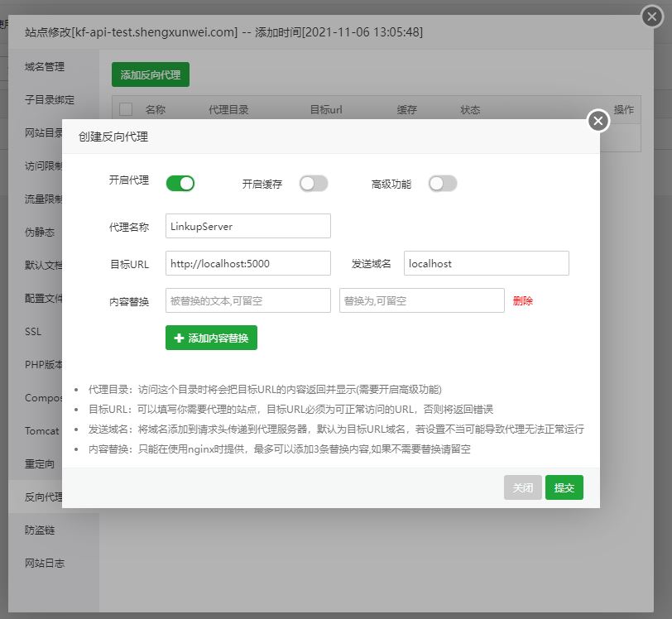
Task: Click the green 添加反向代理 button
Action: [x=149, y=74]
